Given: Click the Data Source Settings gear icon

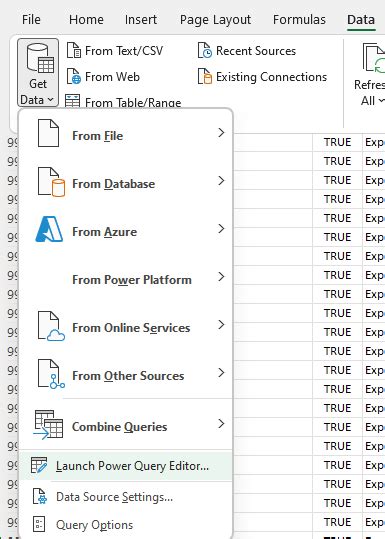Looking at the screenshot, I should (40, 496).
